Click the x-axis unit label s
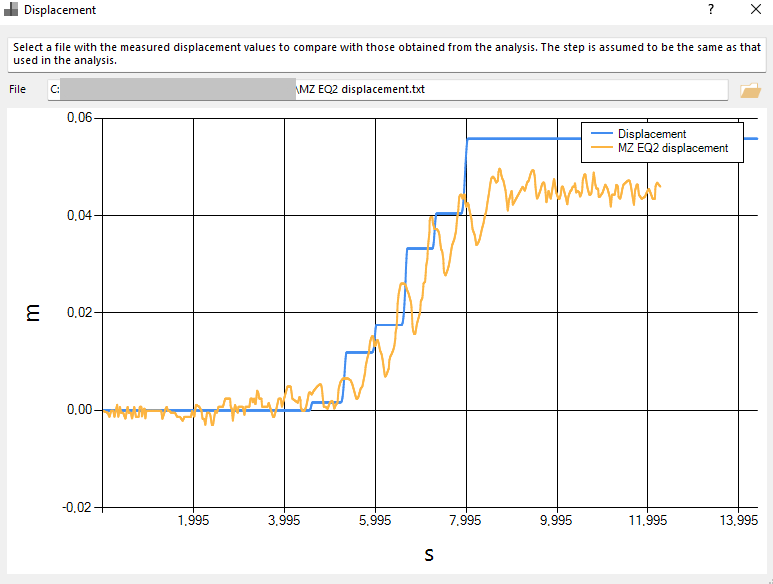This screenshot has width=773, height=584. click(x=429, y=555)
